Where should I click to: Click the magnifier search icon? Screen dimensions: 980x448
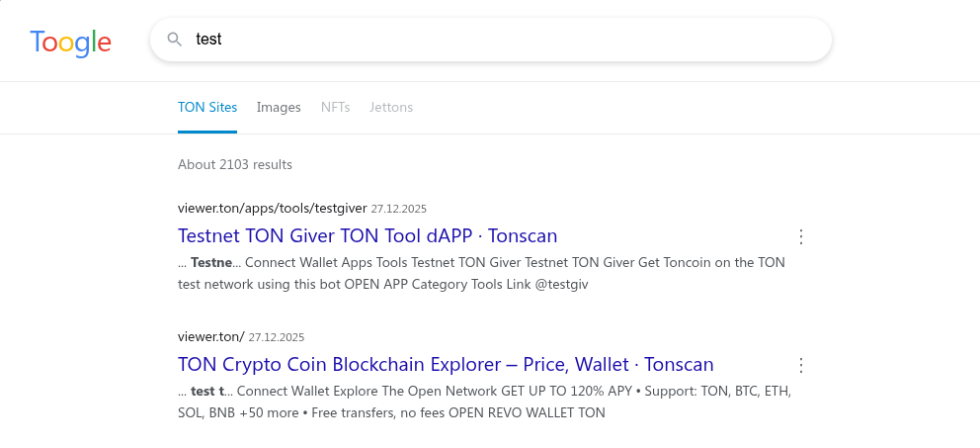pyautogui.click(x=175, y=40)
